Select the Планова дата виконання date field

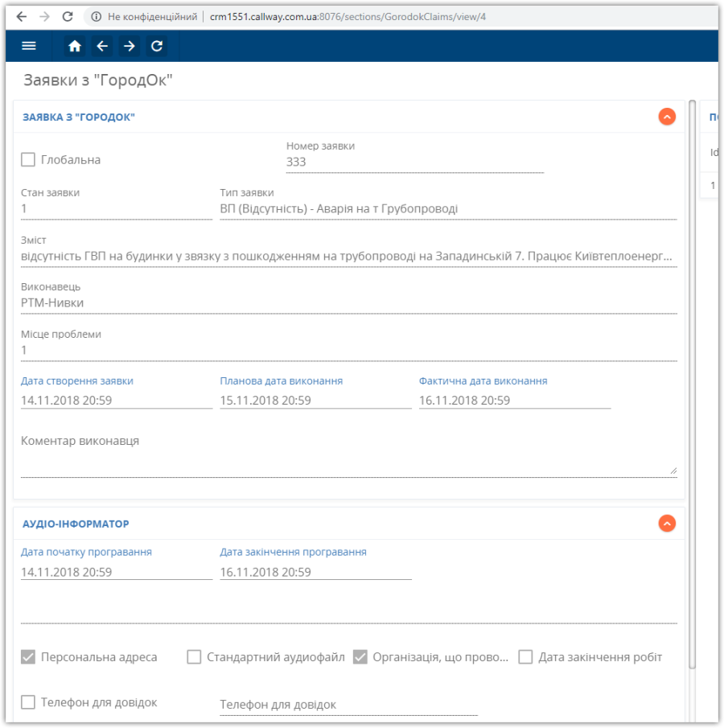coord(316,401)
